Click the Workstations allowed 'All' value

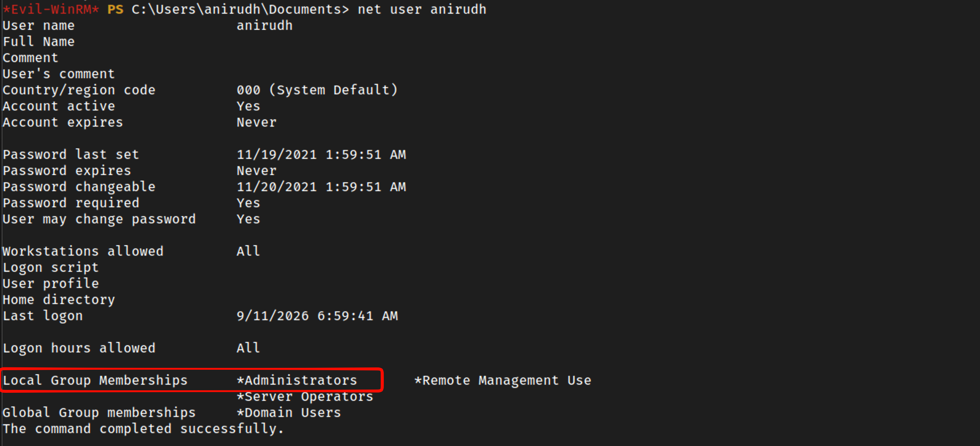tap(248, 251)
